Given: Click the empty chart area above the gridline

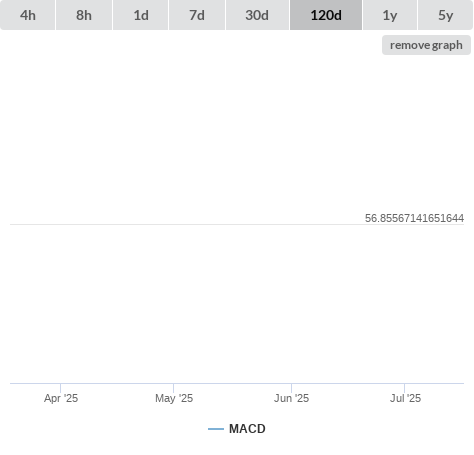Looking at the screenshot, I should click(x=237, y=133).
